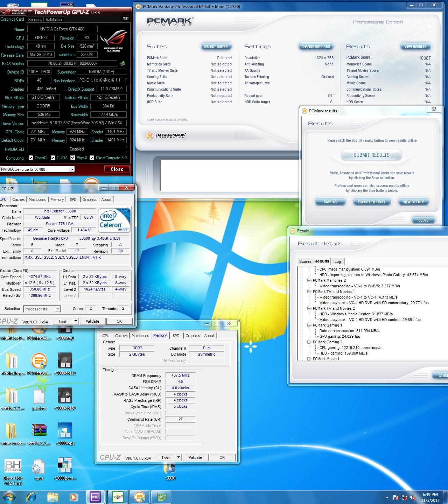Toggle OpenCL checkbox in GPU-Z

31,158
